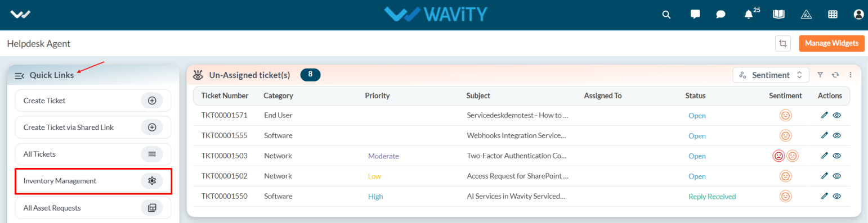
Task: Click the Low priority value
Action: [x=375, y=176]
